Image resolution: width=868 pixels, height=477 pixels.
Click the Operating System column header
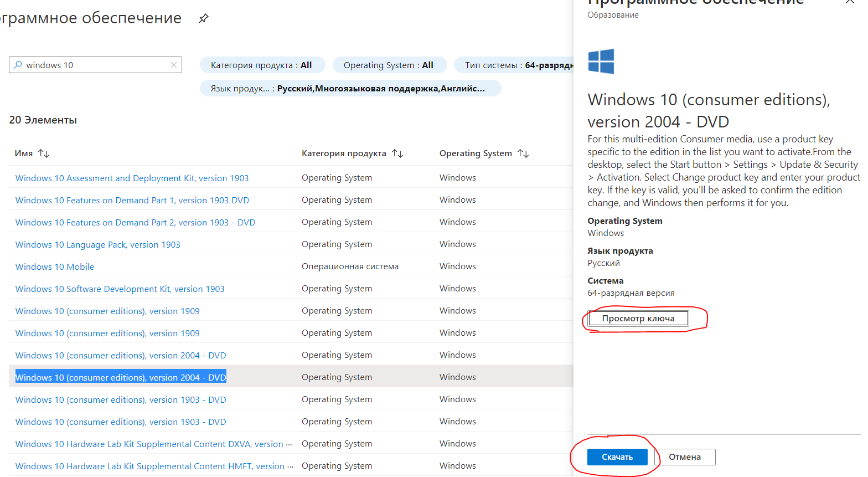coord(476,153)
